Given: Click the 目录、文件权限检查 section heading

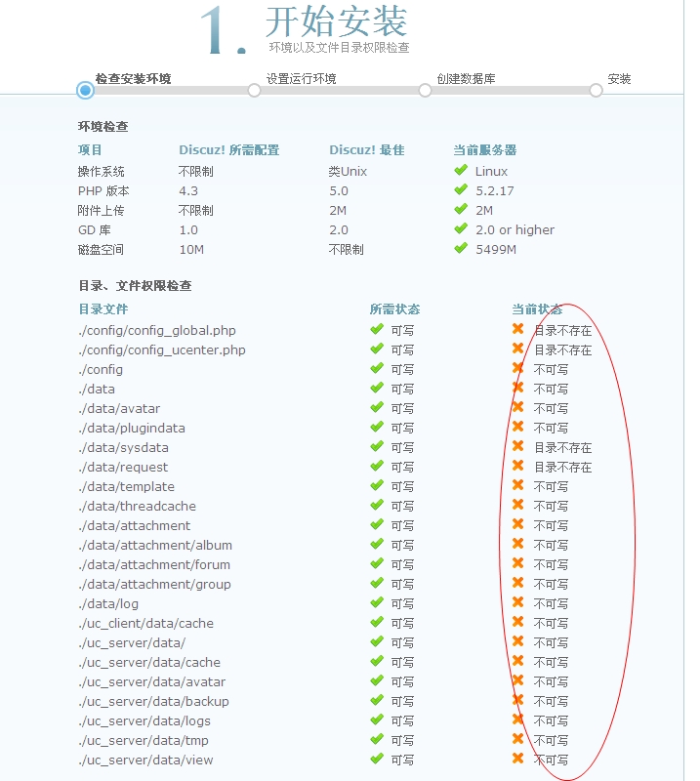Looking at the screenshot, I should (x=135, y=286).
